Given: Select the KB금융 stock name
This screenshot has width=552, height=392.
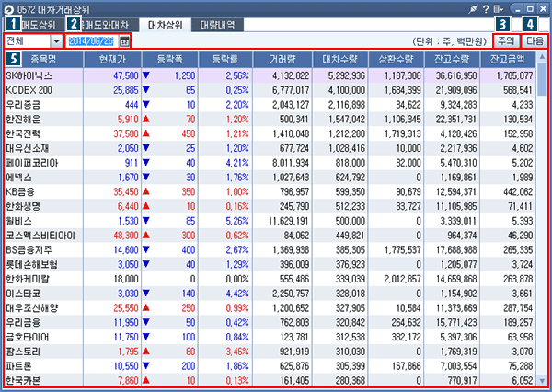Looking at the screenshot, I should pyautogui.click(x=20, y=192).
